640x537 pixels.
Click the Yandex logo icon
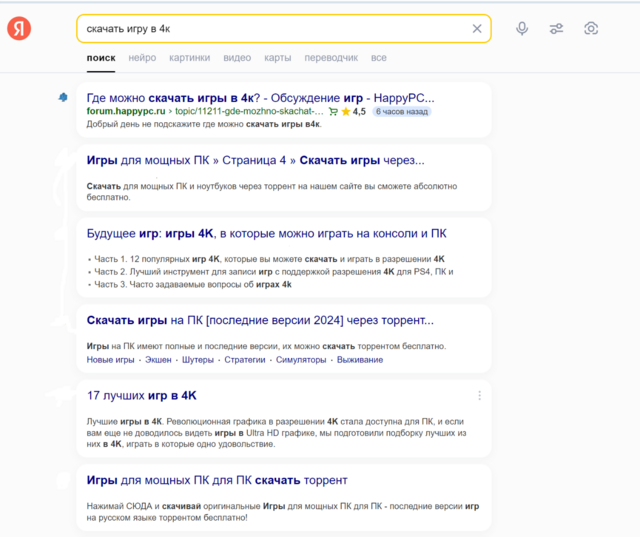click(x=20, y=29)
